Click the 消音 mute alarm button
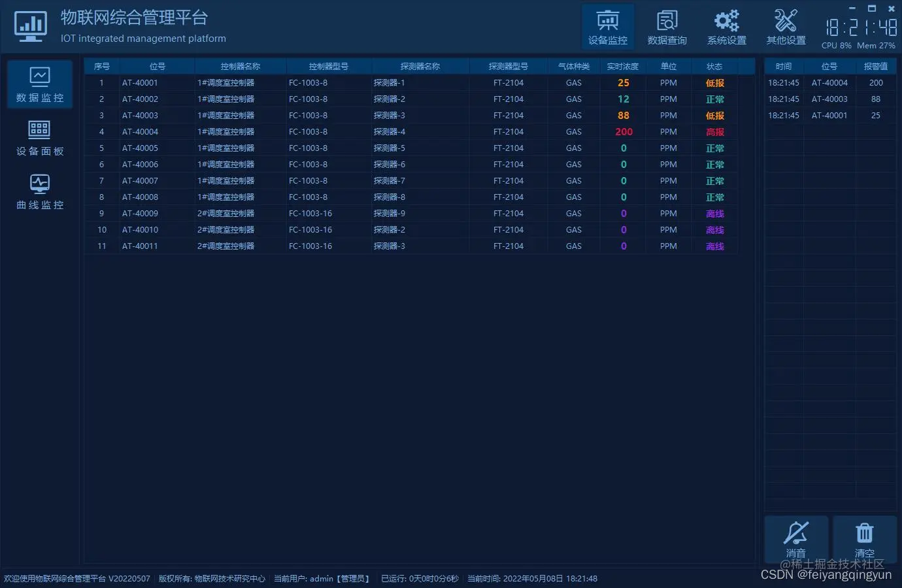The height and width of the screenshot is (588, 902). tap(796, 540)
